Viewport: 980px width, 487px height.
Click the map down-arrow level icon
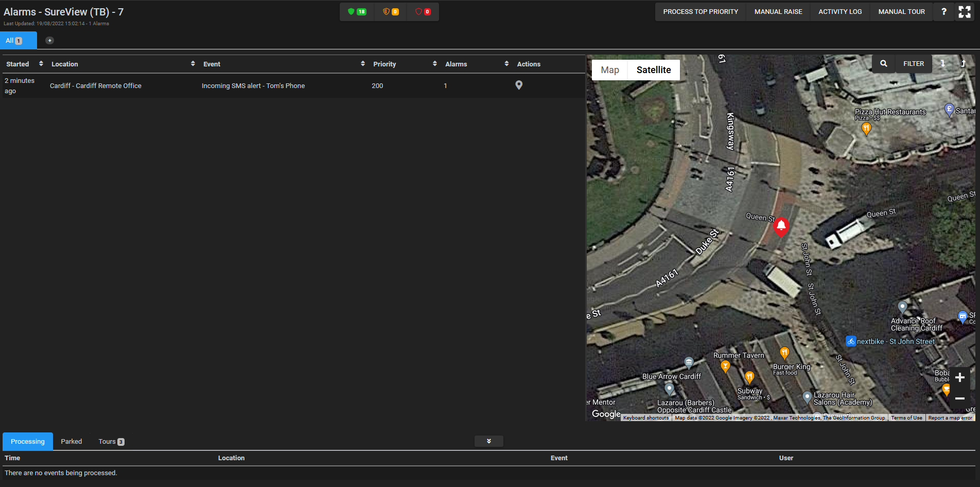click(943, 64)
